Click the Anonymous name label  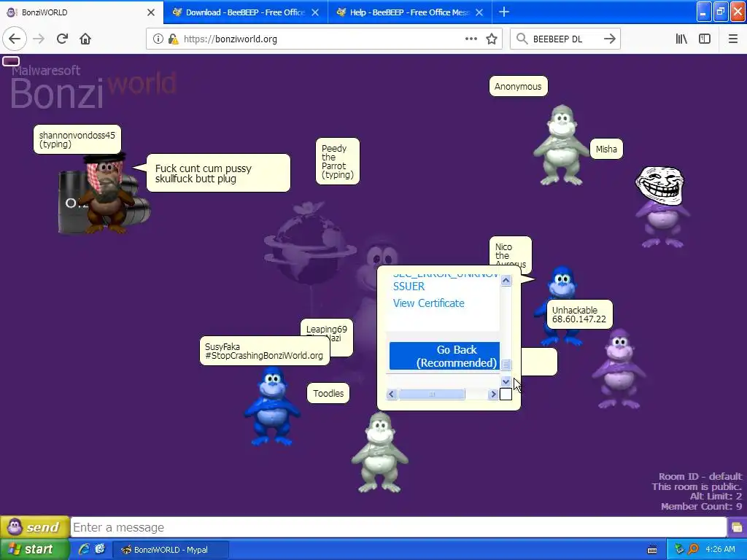[518, 86]
